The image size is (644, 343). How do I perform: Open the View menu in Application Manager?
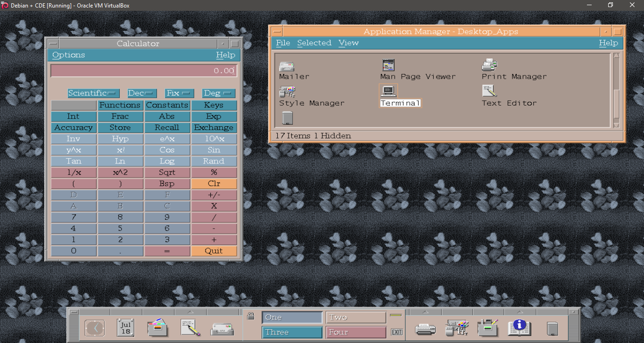(x=348, y=43)
